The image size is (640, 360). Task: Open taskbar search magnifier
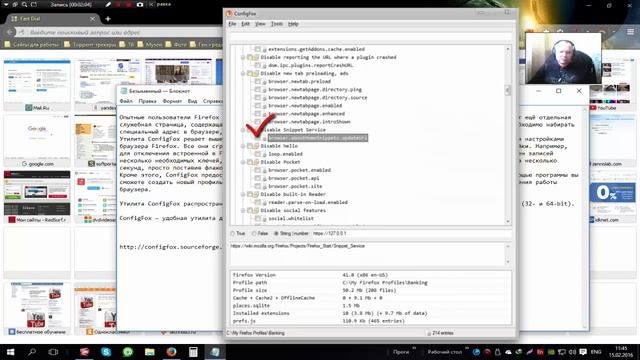[32, 352]
